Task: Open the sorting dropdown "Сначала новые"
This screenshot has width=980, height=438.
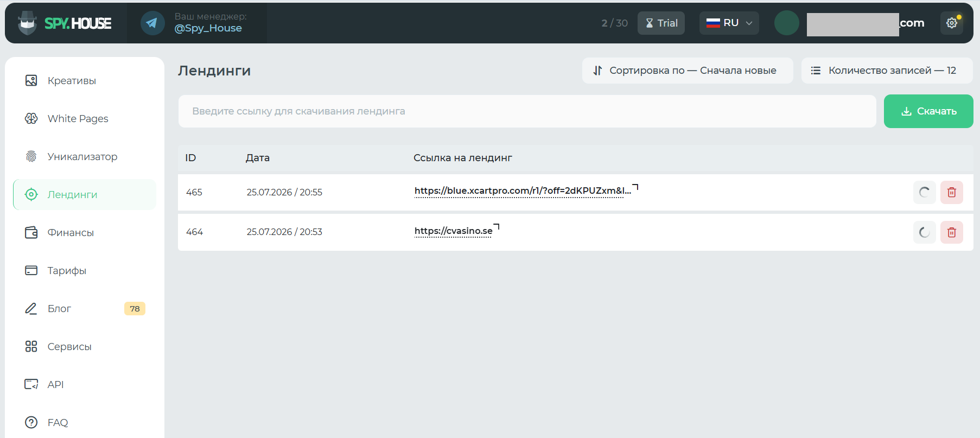Action: pos(688,71)
